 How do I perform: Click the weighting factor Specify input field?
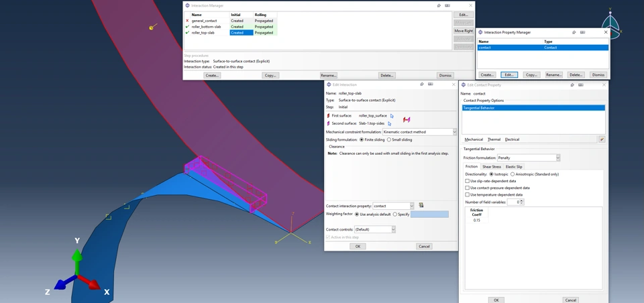429,215
